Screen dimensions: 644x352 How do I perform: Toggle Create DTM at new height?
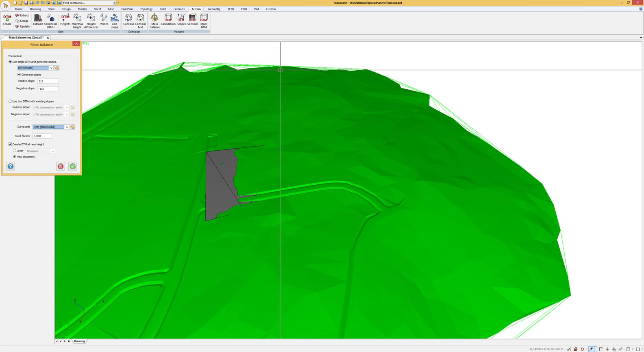click(x=10, y=144)
